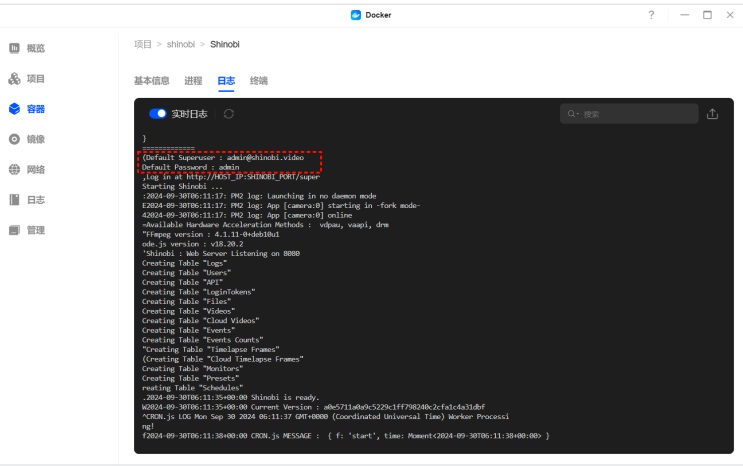Select the 项目 project icon in sidebar
The width and height of the screenshot is (743, 466).
(15, 78)
